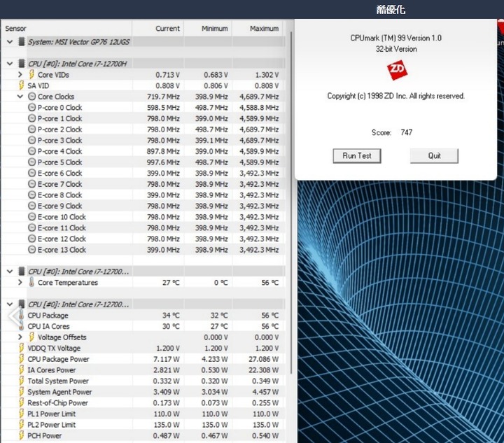Click the Run Test button
The height and width of the screenshot is (443, 504).
click(357, 156)
